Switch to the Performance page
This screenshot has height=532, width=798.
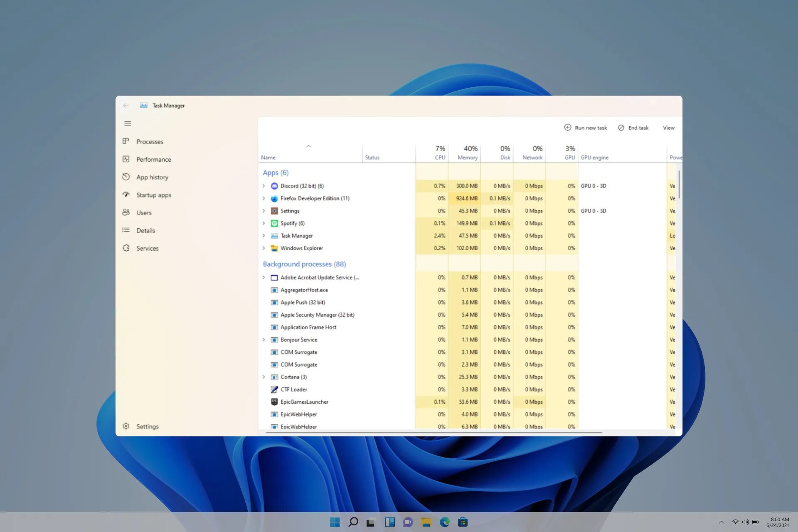(154, 160)
